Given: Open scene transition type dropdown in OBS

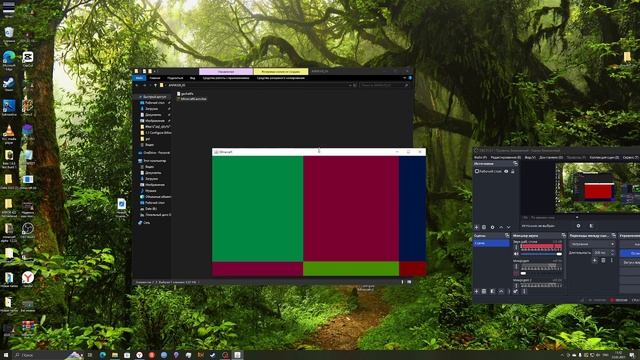Looking at the screenshot, I should click(592, 244).
